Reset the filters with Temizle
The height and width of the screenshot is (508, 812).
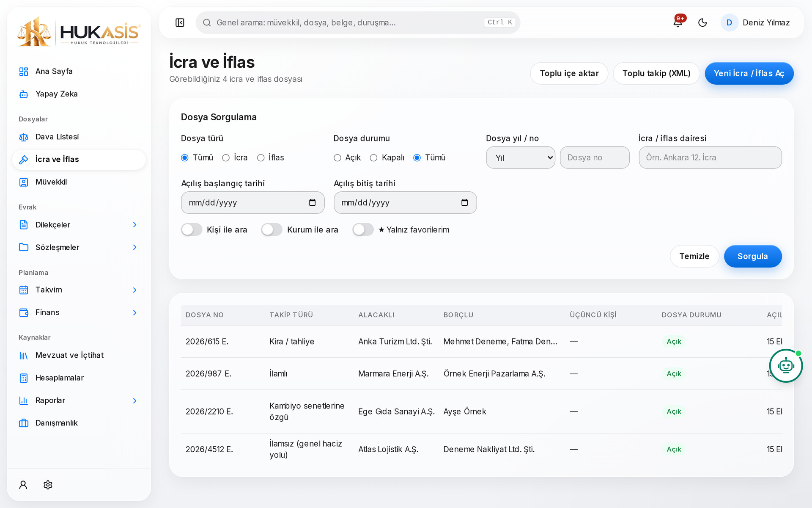coord(694,256)
